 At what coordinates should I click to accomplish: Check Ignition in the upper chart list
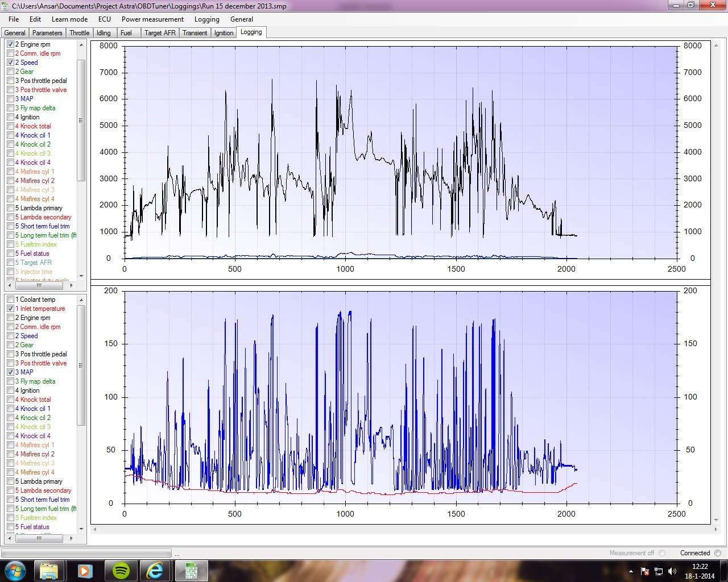tap(10, 117)
